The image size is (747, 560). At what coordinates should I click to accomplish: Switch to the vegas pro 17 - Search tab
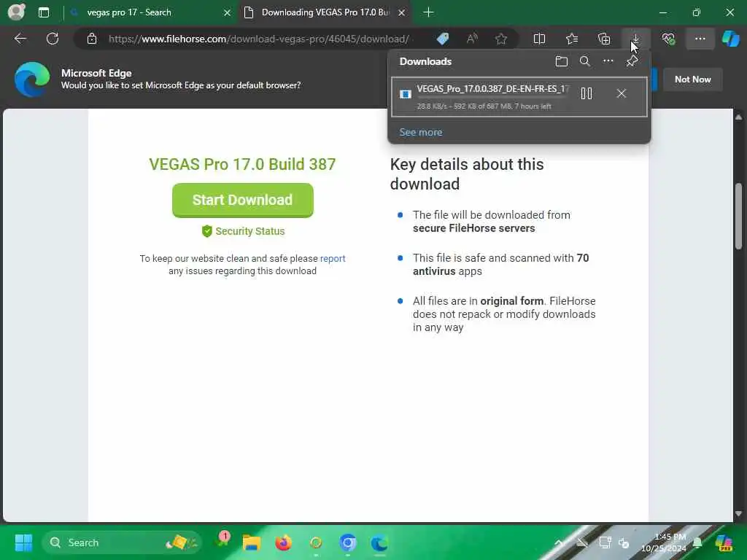point(150,12)
